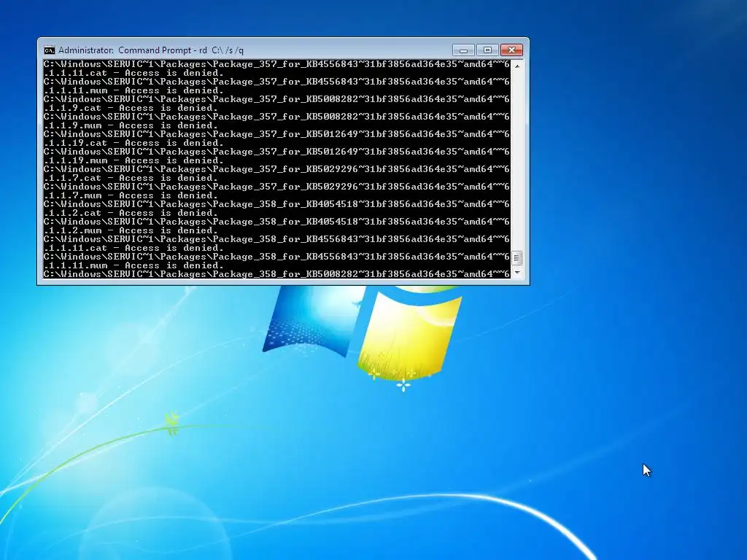Click the line '.1.1.9.mum - Access is denied.'
The width and height of the screenshot is (747, 560).
(131, 125)
